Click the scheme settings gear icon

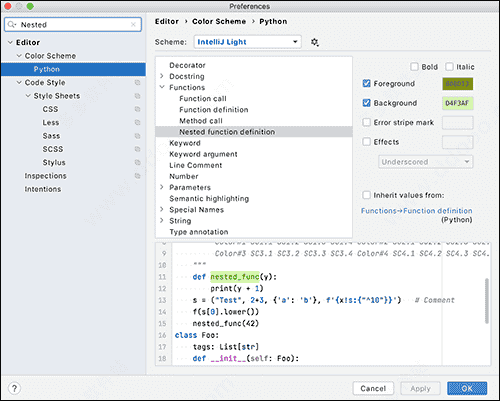click(315, 42)
